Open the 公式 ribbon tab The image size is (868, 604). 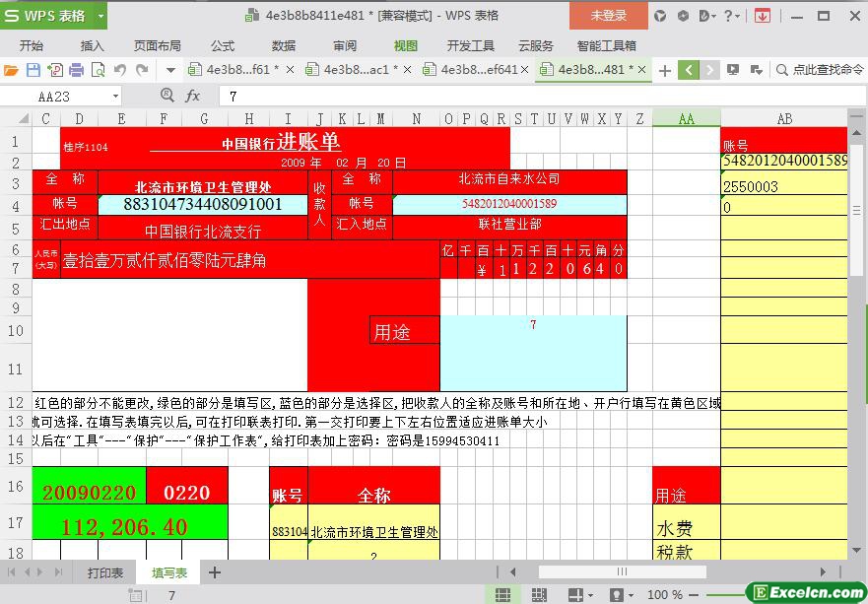(x=223, y=46)
